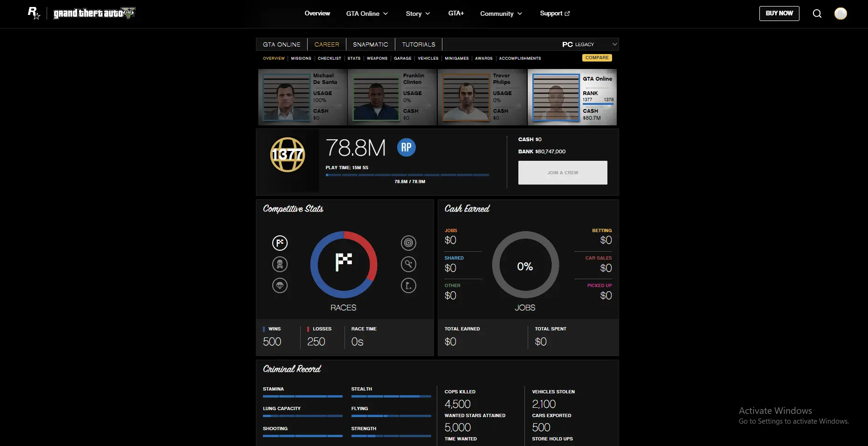Click the STRENGTH skill bar

(x=391, y=436)
